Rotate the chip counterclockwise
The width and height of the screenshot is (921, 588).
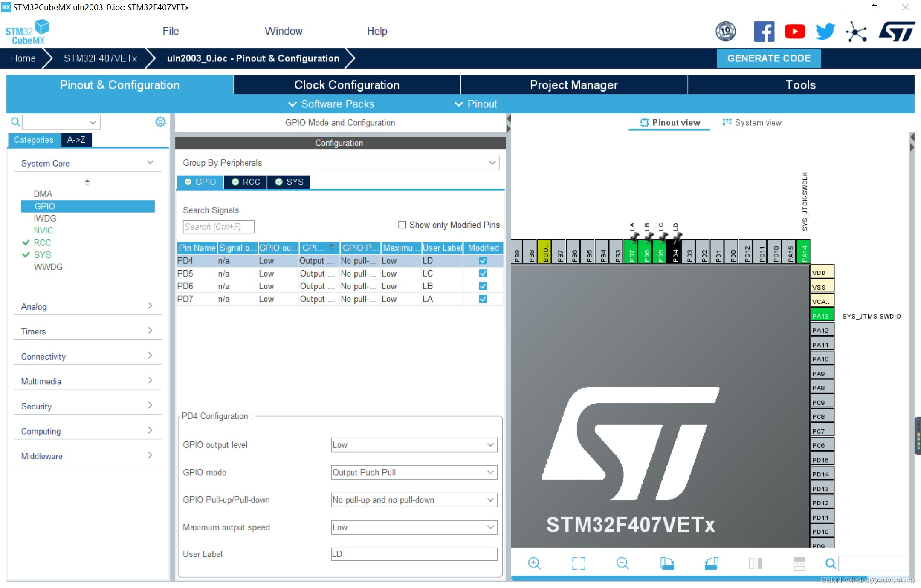pos(712,563)
